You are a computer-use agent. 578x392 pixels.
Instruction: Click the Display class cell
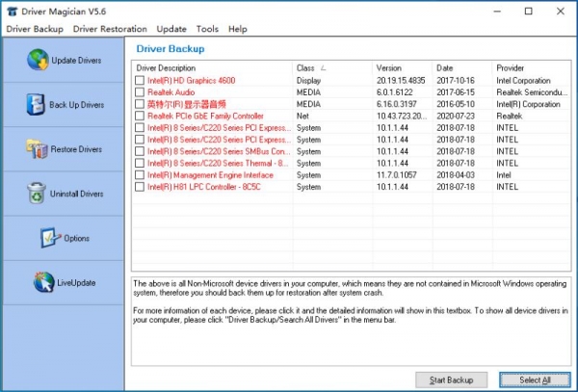(x=308, y=80)
